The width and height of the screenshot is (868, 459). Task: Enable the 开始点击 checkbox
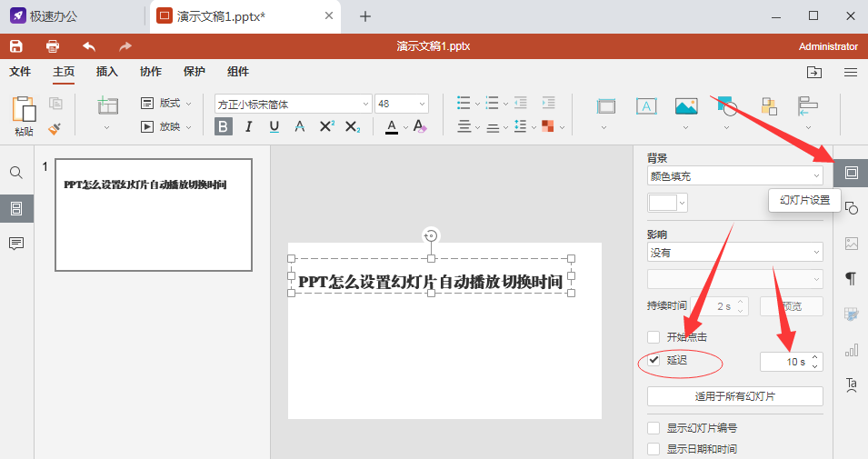click(x=653, y=337)
